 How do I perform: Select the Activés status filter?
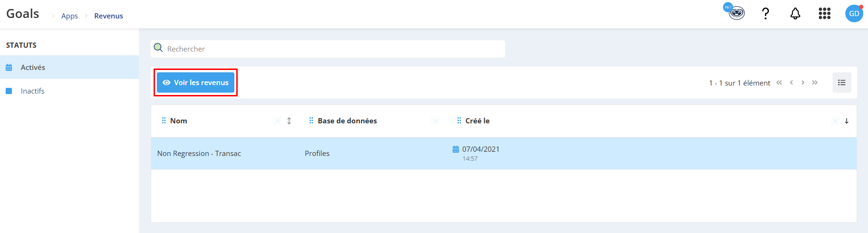tap(69, 67)
